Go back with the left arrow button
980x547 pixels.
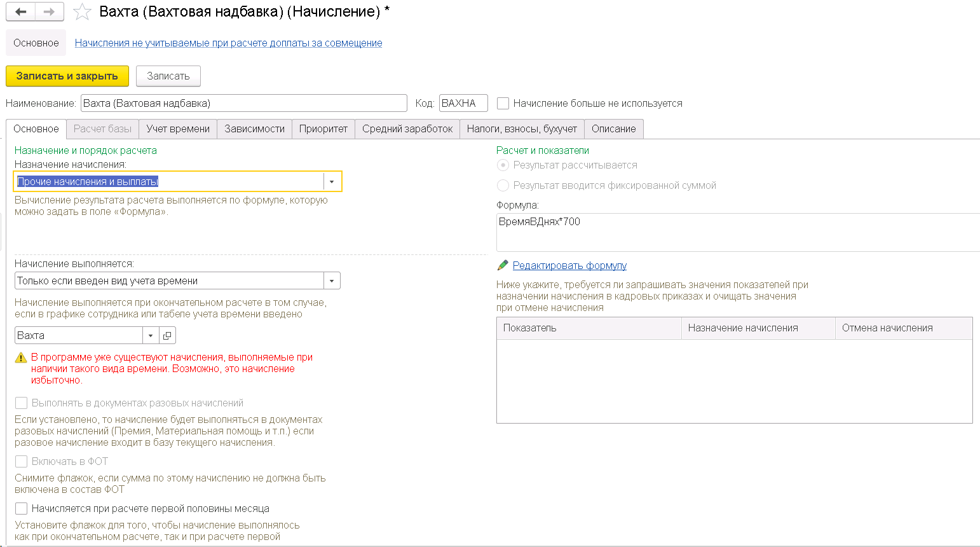(x=20, y=12)
